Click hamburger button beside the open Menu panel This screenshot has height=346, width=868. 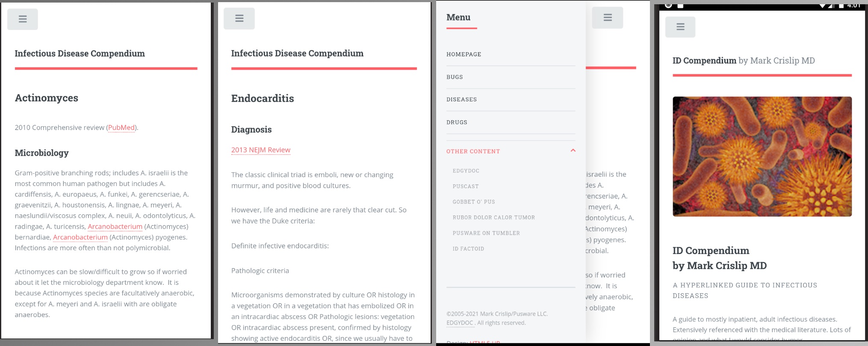tap(607, 18)
